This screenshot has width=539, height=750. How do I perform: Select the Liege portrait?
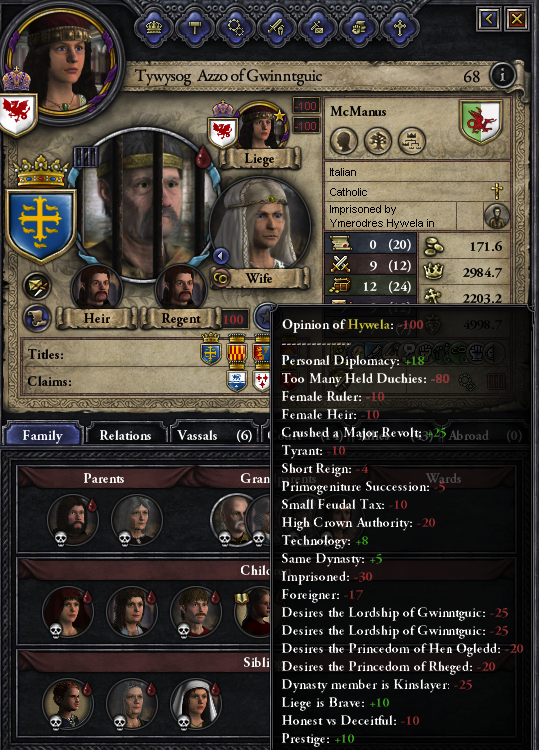260,127
